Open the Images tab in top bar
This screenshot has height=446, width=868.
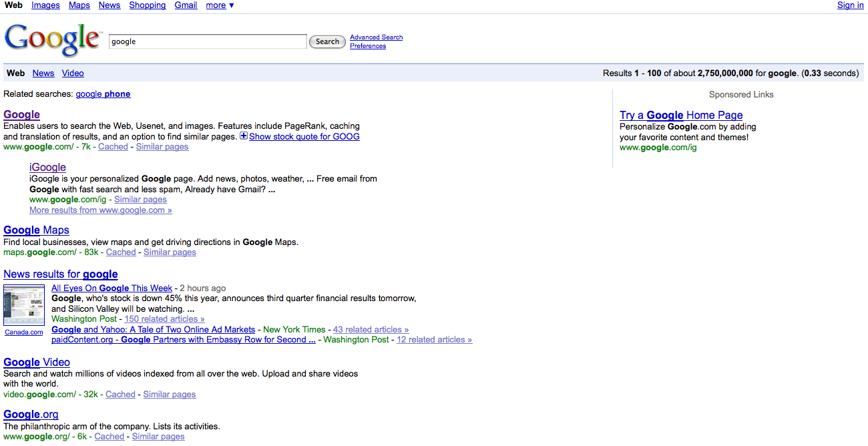pos(45,5)
